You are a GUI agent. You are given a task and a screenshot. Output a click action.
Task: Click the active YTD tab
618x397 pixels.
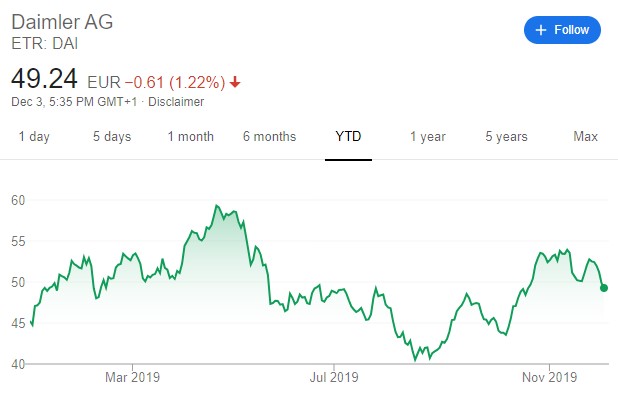348,136
